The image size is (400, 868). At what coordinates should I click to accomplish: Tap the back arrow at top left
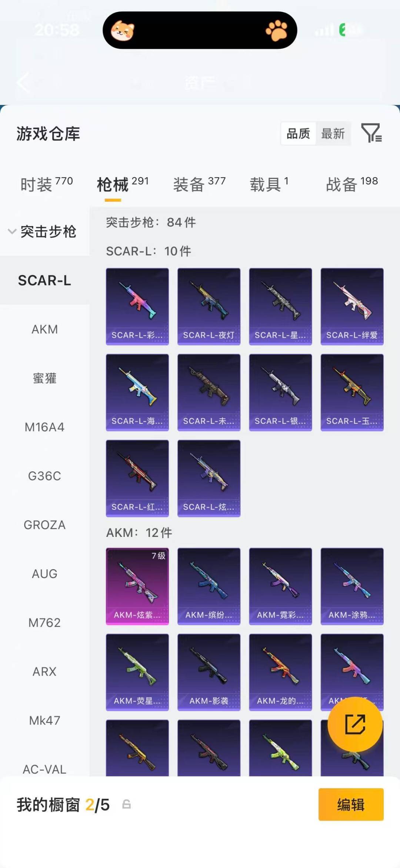[23, 82]
